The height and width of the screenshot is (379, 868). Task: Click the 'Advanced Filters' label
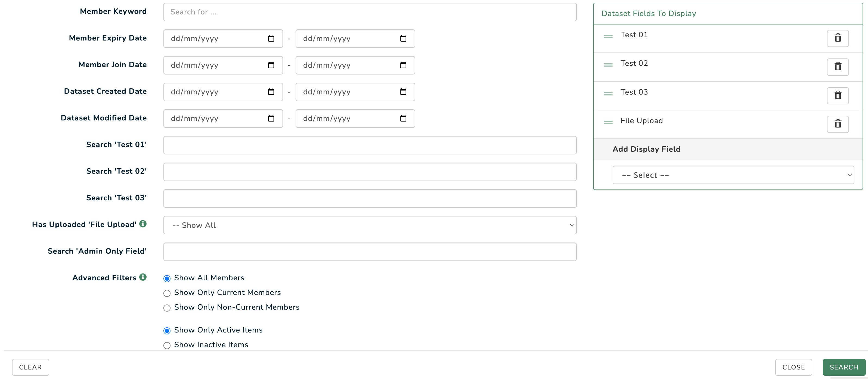[x=104, y=278]
